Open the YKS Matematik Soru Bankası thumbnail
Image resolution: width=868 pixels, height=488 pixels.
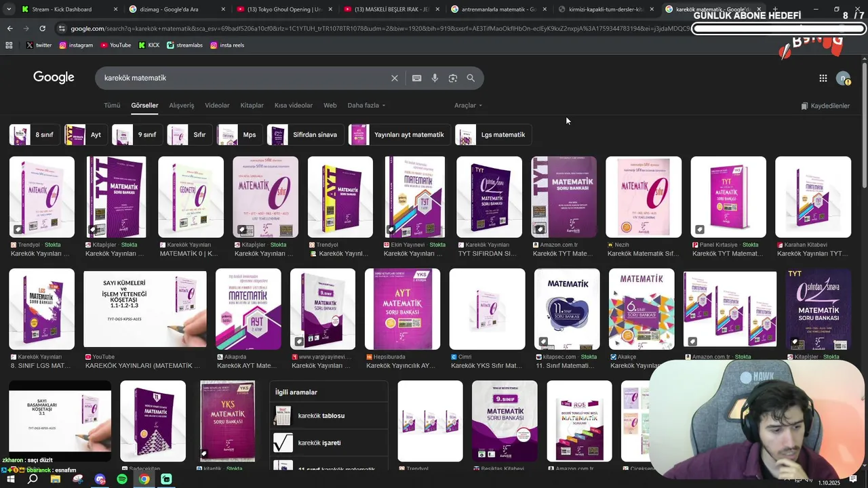(x=228, y=421)
